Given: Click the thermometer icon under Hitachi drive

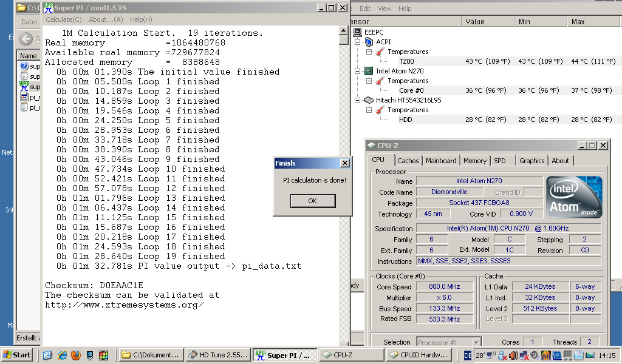Looking at the screenshot, I should (380, 110).
